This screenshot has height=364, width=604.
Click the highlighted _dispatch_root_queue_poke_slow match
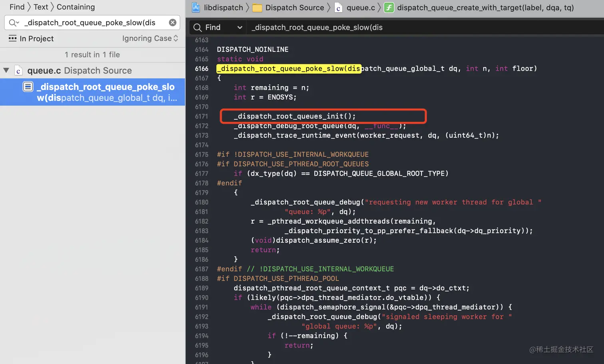point(289,69)
